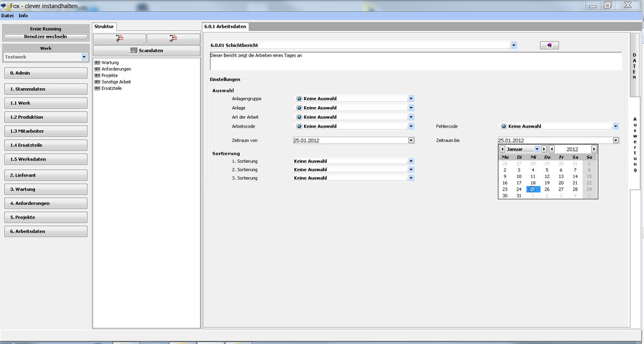Screen dimensions: 644x344
Task: Advance calendar to the next year
Action: pyautogui.click(x=594, y=149)
